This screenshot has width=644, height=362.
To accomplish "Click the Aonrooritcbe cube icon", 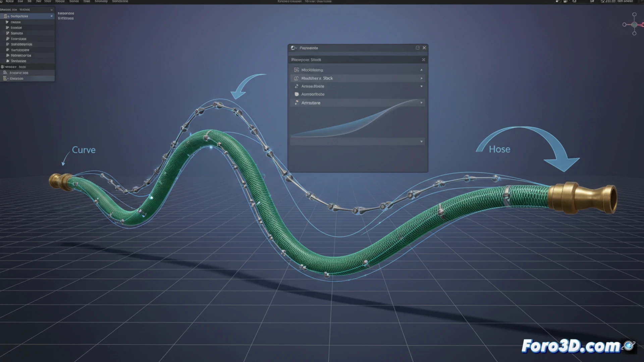I will [297, 94].
